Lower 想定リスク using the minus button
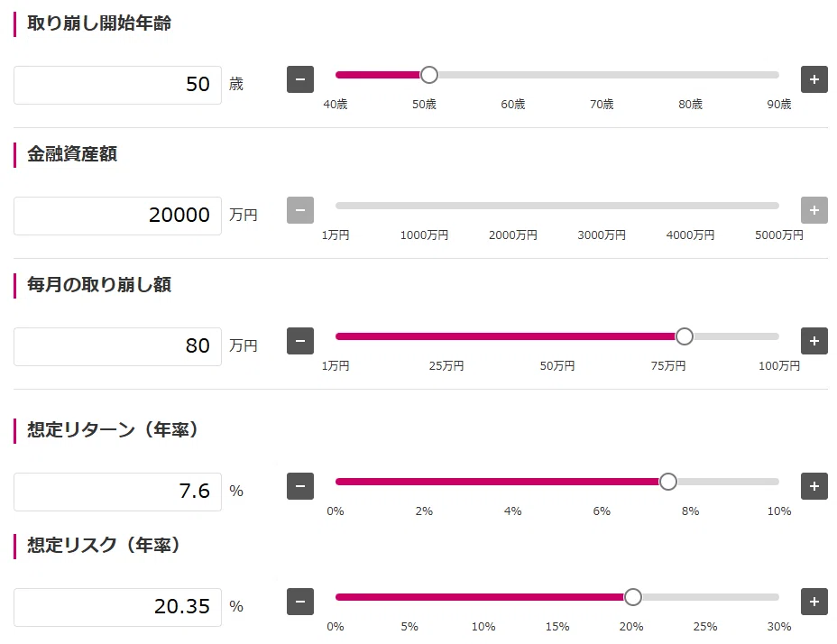 coord(300,602)
